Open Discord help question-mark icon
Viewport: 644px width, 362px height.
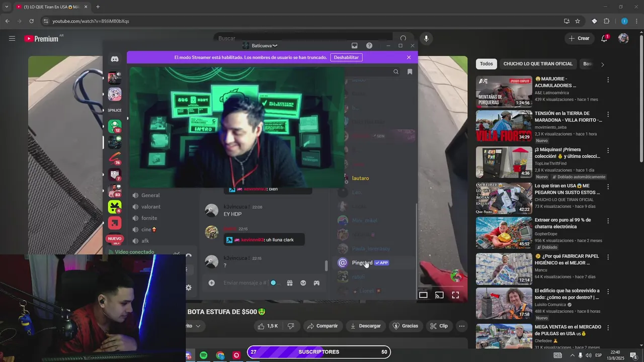pos(369,45)
